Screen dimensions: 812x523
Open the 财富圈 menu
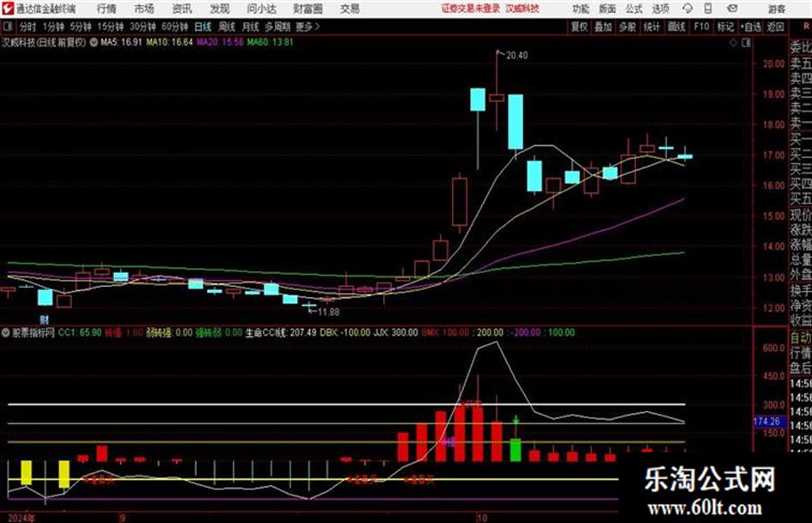click(x=308, y=9)
